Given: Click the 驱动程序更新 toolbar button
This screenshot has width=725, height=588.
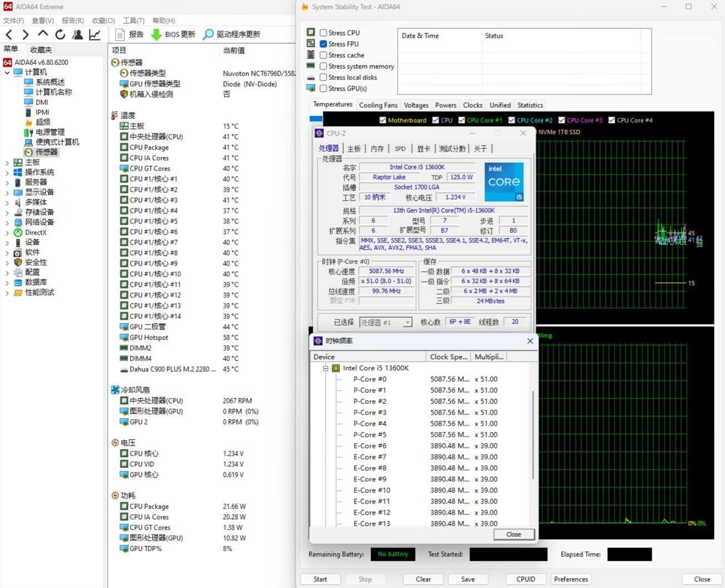Looking at the screenshot, I should pos(232,34).
